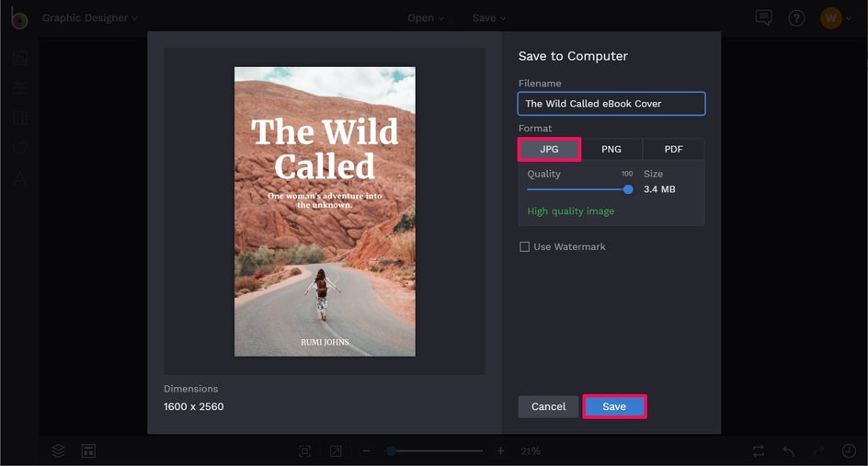
Task: Expand the Graphic Designer dropdown
Action: click(90, 17)
